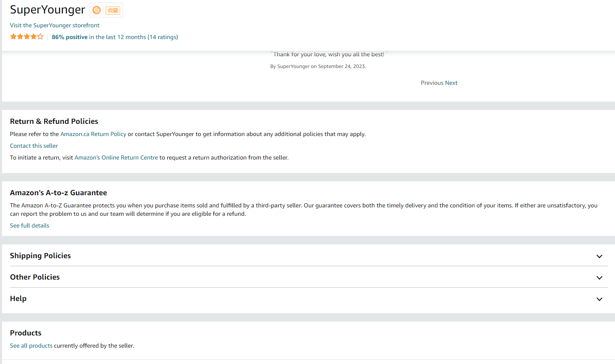Click the Shipping Policies heading
615x364 pixels.
(x=40, y=256)
